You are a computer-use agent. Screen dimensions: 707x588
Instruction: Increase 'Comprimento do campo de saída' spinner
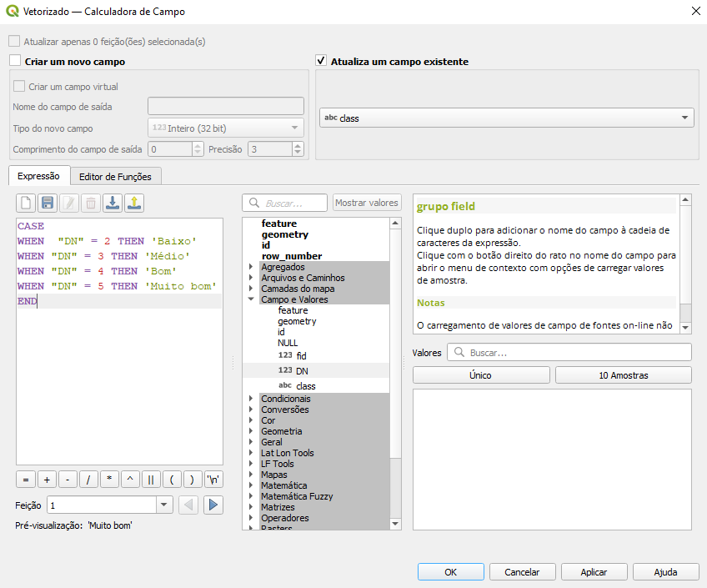click(198, 146)
